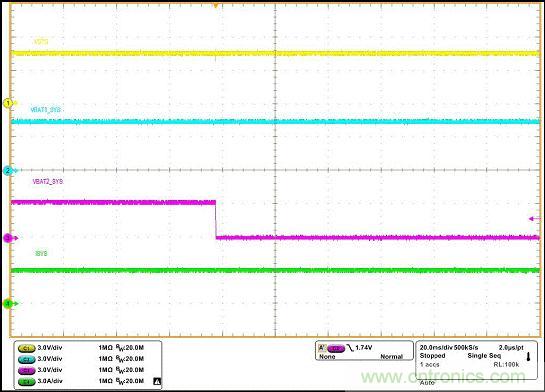545x392 pixels.
Task: Click the green channel 4 ground marker
Action: (x=8, y=303)
